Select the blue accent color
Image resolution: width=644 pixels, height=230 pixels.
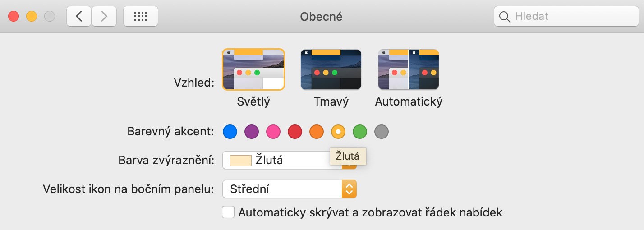point(230,132)
